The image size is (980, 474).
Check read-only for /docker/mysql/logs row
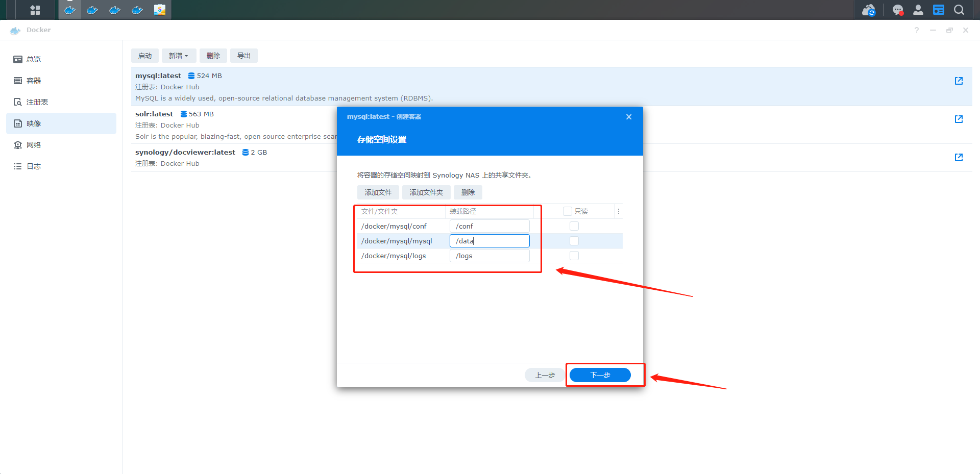click(574, 256)
